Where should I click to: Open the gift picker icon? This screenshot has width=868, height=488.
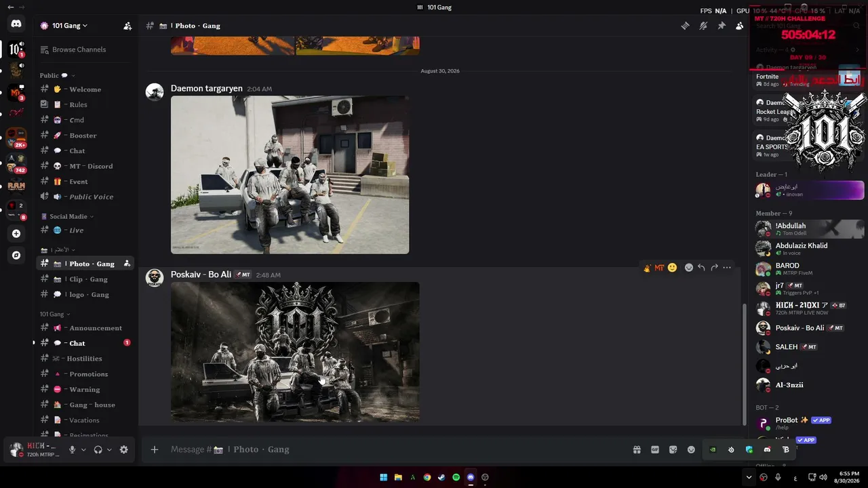637,449
